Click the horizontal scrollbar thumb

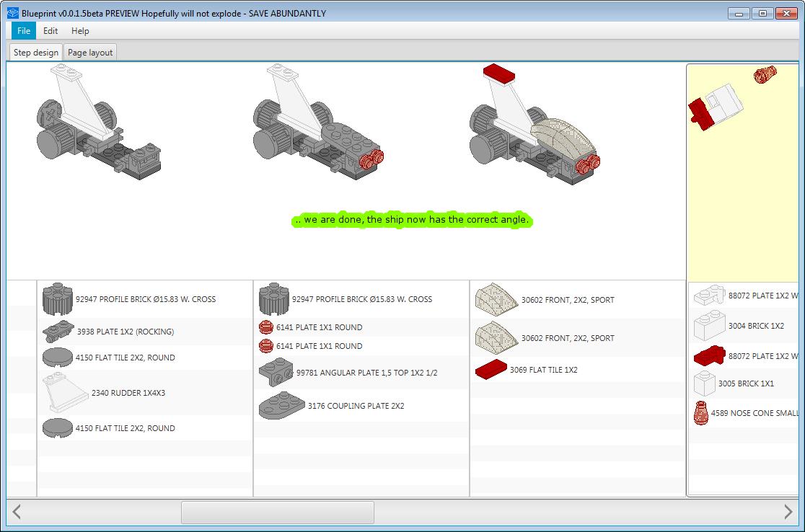[278, 512]
